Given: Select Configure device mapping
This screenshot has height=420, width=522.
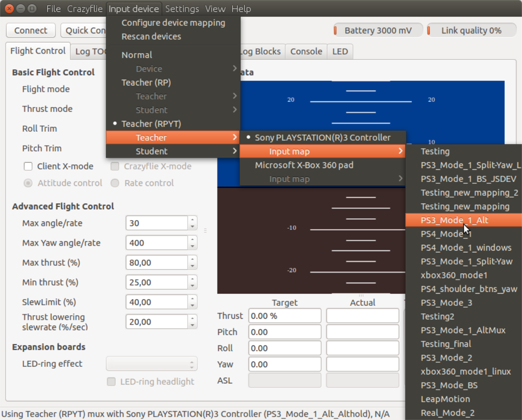Looking at the screenshot, I should 174,23.
